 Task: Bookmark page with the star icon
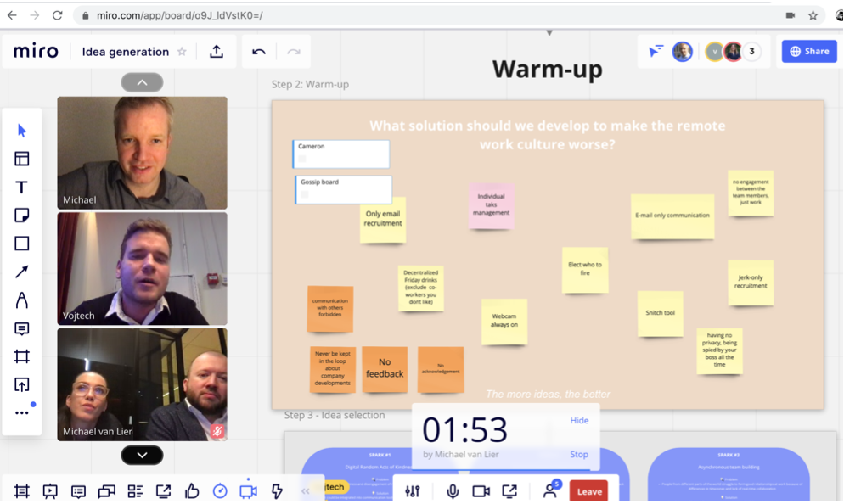813,15
